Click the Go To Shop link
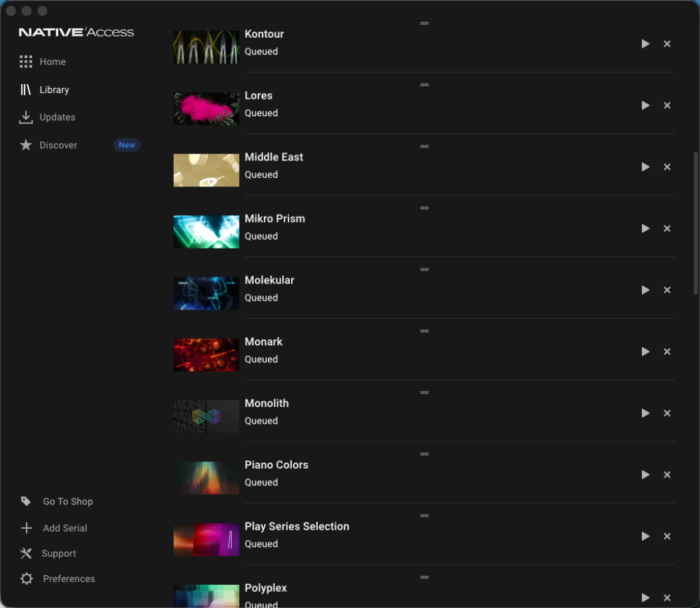This screenshot has width=700, height=608. coord(68,502)
